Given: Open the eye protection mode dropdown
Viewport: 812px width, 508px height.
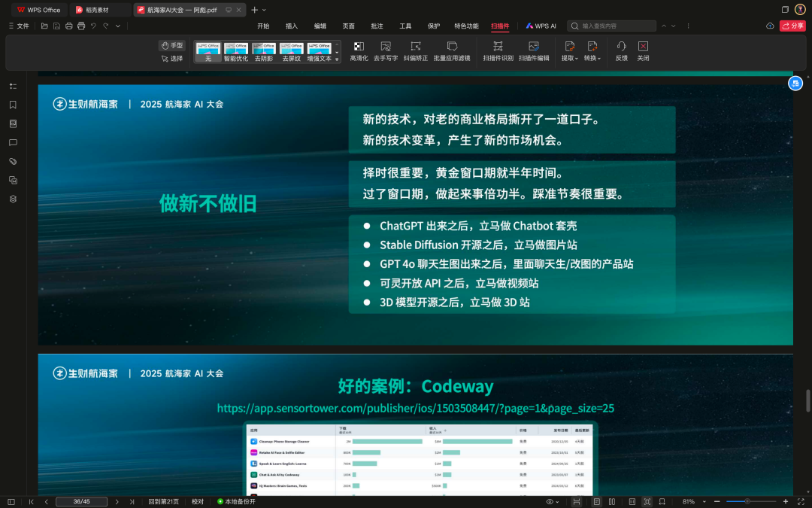Looking at the screenshot, I should 553,502.
